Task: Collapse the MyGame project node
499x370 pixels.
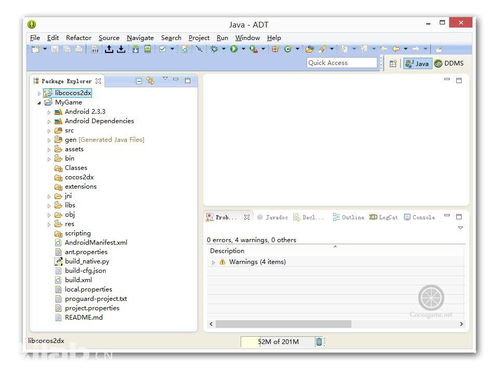Action: pos(39,103)
